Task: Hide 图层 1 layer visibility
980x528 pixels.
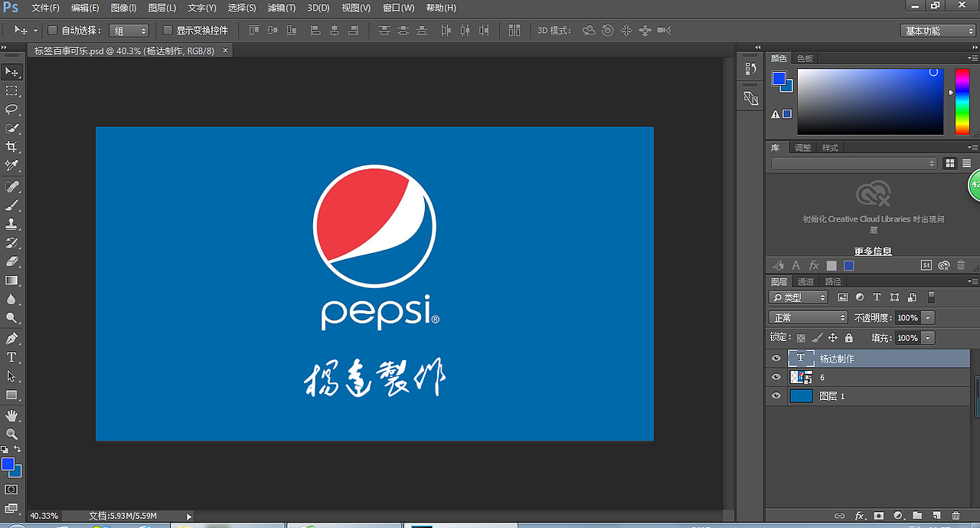Action: (776, 395)
